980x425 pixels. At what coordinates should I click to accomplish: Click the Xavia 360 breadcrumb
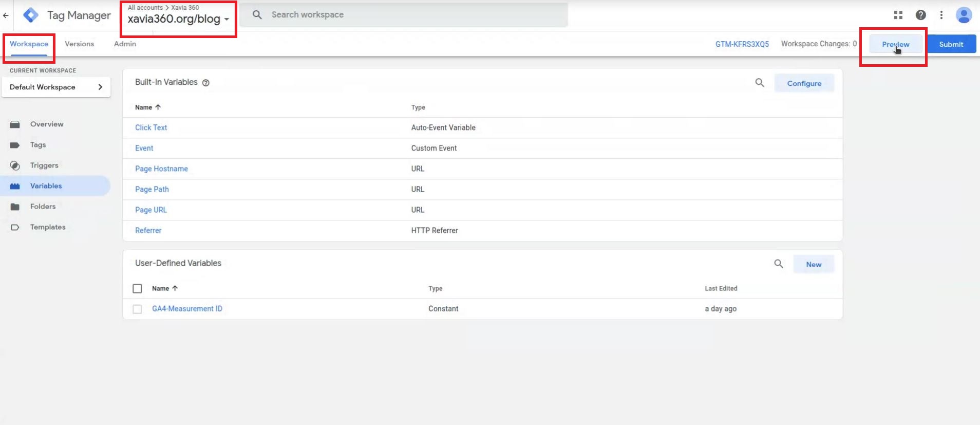[x=185, y=8]
